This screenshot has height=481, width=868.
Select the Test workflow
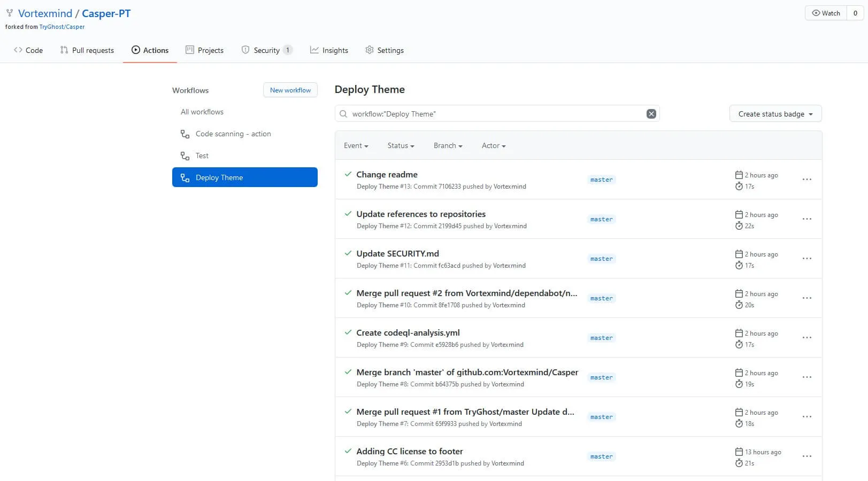coord(244,156)
